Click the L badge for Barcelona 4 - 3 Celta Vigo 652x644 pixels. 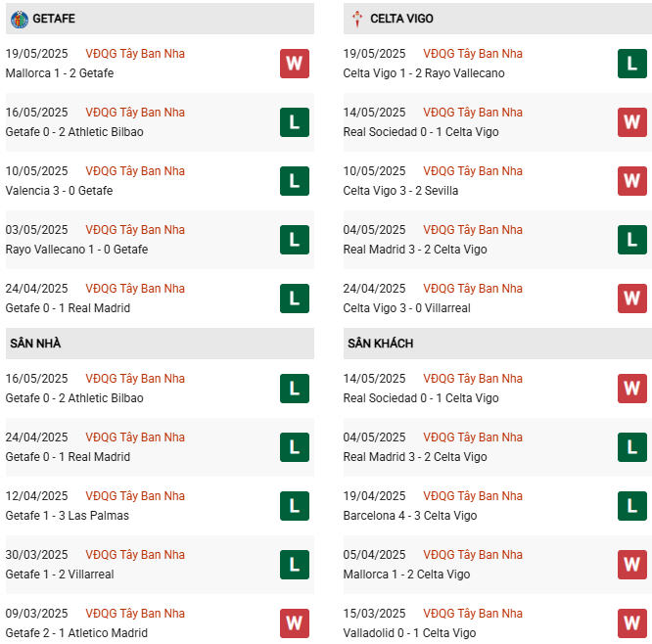(x=632, y=506)
